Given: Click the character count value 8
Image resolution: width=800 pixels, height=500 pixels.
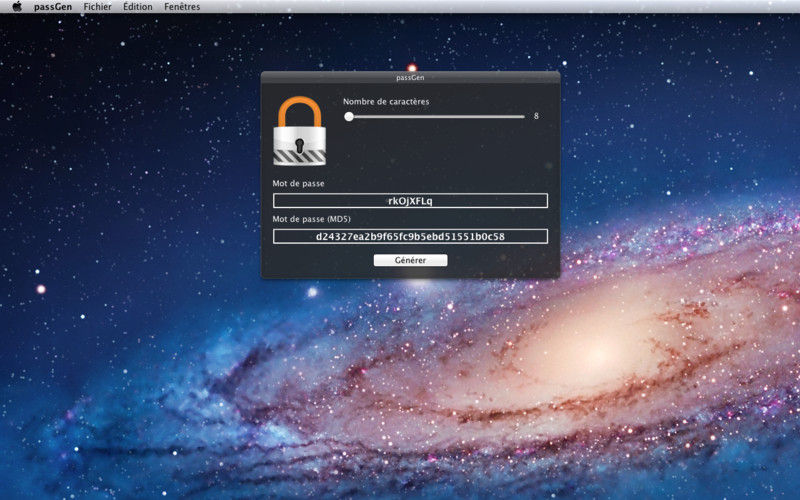Looking at the screenshot, I should tap(536, 116).
